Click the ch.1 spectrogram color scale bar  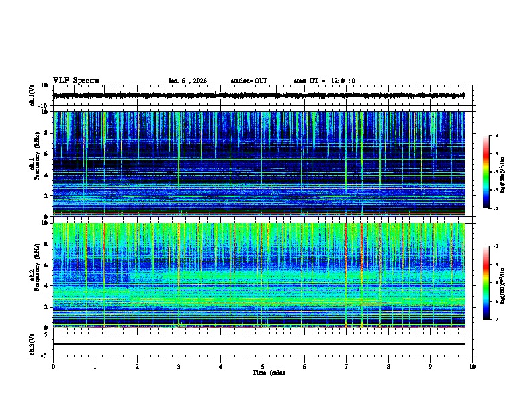(486, 172)
